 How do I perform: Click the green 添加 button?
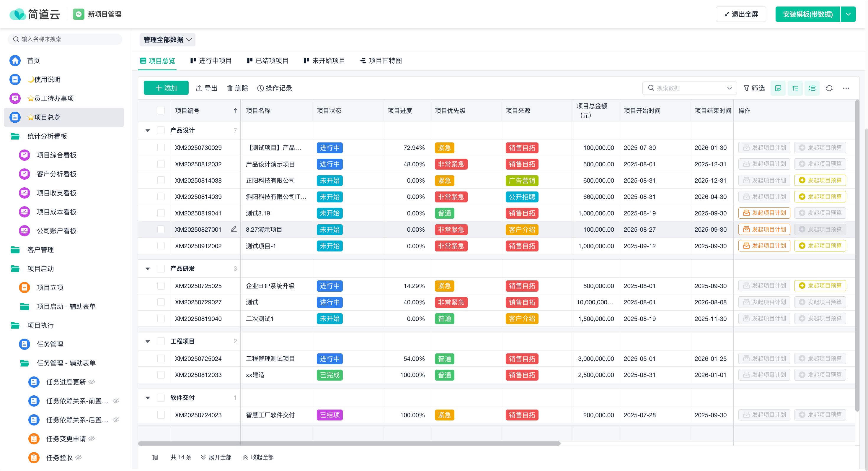point(166,88)
